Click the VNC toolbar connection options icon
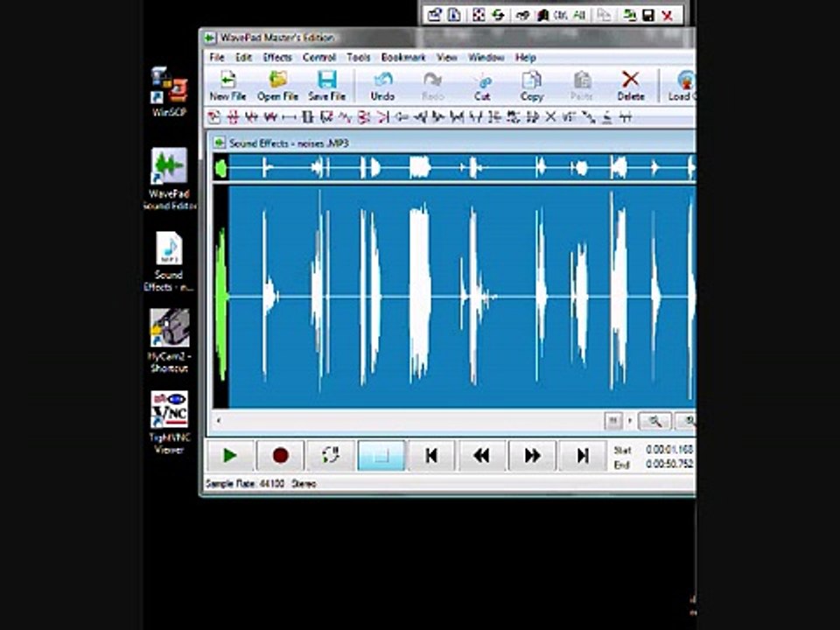Screen dimensions: 840x630 click(435, 15)
